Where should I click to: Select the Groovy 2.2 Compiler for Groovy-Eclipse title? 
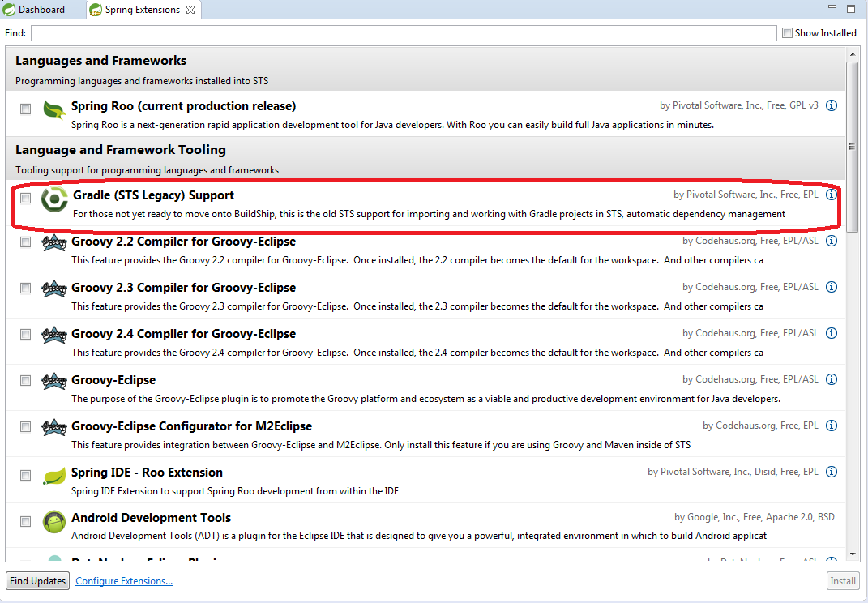pos(183,242)
